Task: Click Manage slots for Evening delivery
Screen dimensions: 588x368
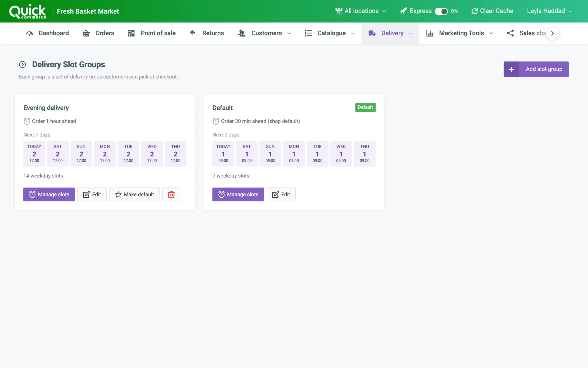Action: (49, 194)
